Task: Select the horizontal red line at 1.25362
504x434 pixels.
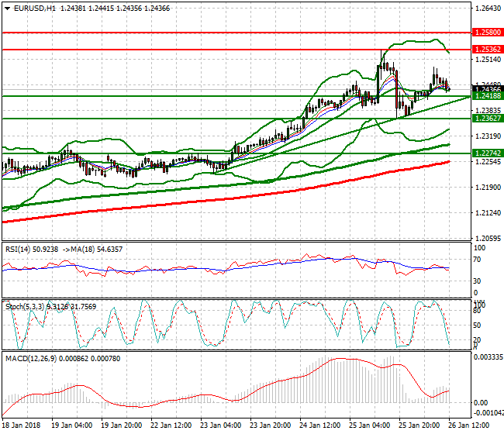Action: click(x=237, y=50)
